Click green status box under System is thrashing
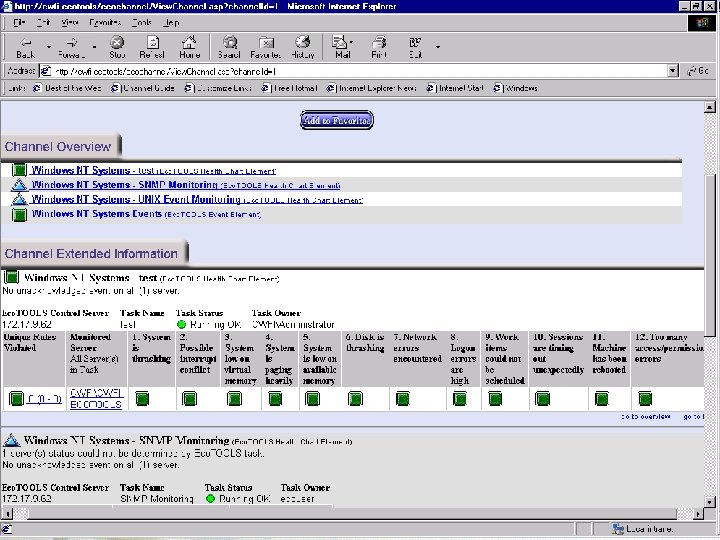Viewport: 720px width, 540px height. (x=141, y=399)
